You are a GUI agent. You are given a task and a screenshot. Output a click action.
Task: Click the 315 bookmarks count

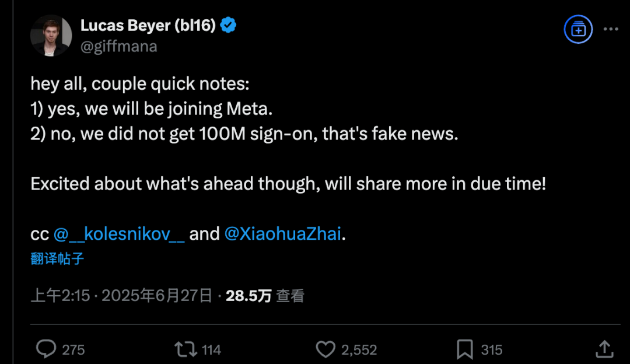coord(491,350)
